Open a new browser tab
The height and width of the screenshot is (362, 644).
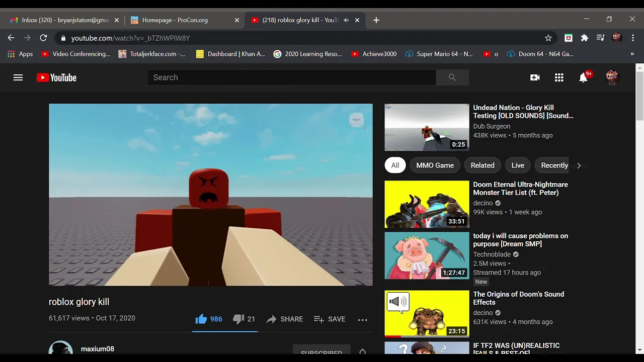pyautogui.click(x=376, y=20)
